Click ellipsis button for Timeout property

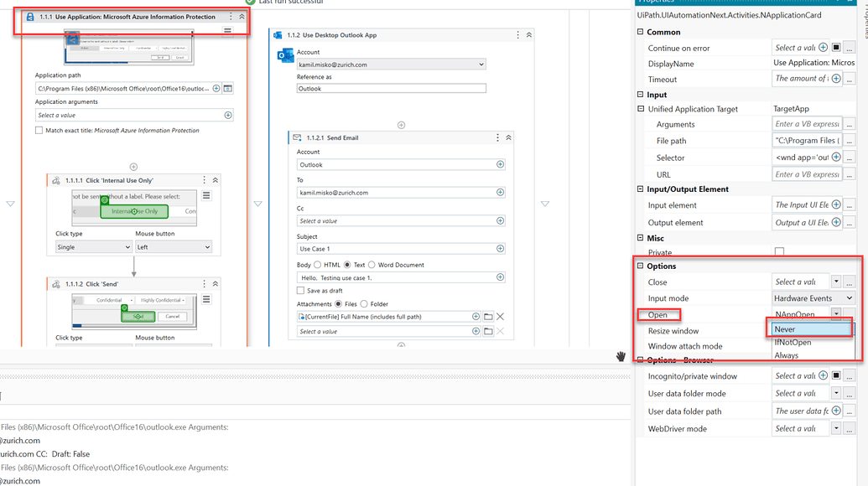[x=850, y=79]
